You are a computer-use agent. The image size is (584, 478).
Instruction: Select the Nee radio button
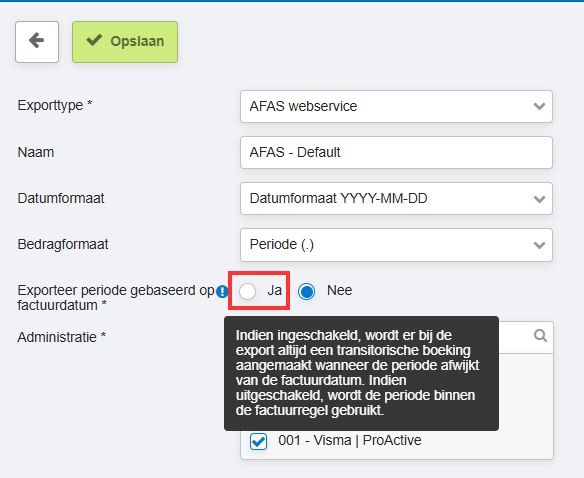[x=307, y=291]
